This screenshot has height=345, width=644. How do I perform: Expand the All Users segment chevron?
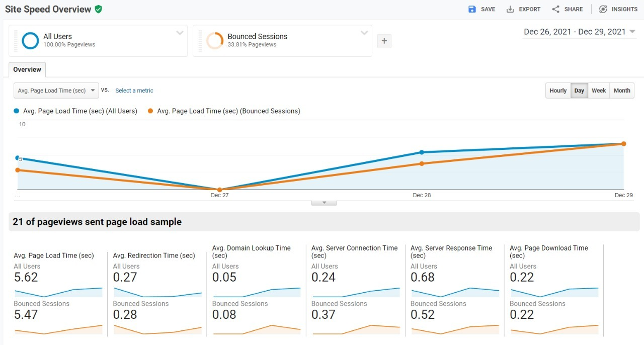pos(180,33)
